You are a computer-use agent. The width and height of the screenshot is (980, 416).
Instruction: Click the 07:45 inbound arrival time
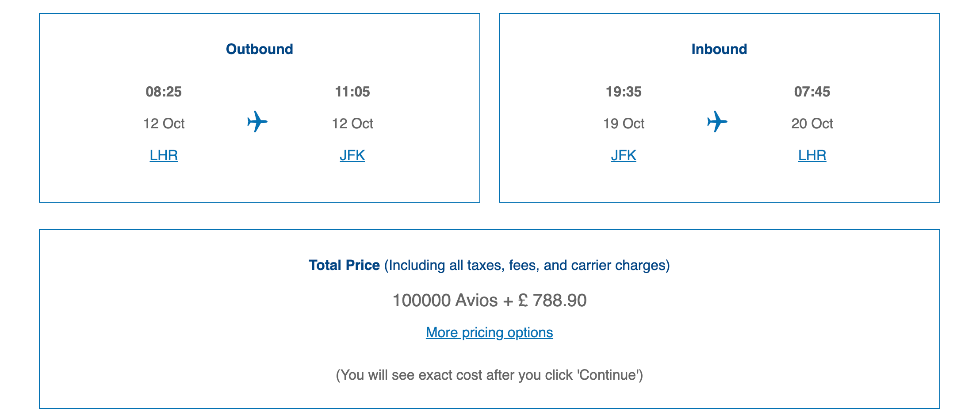(x=812, y=92)
